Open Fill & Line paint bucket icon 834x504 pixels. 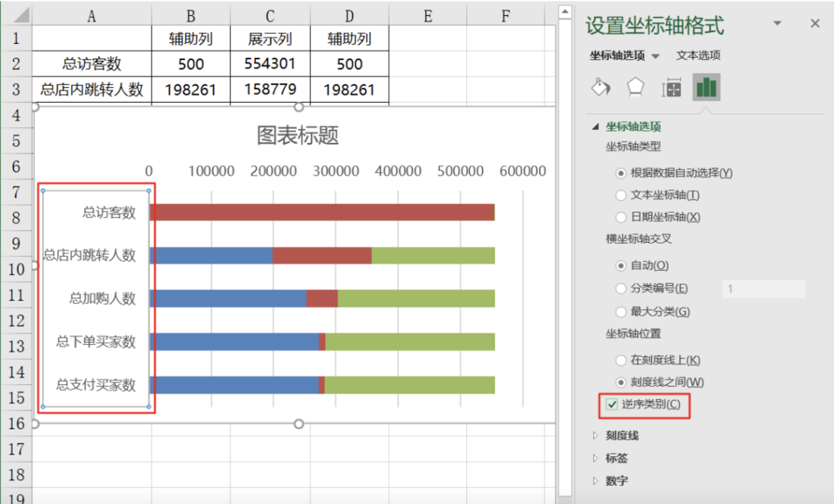600,88
